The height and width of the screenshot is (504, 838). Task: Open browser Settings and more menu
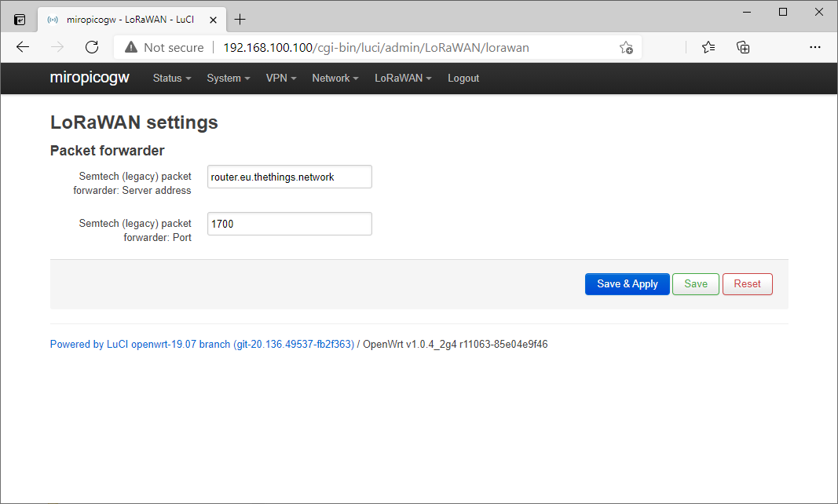pyautogui.click(x=815, y=47)
